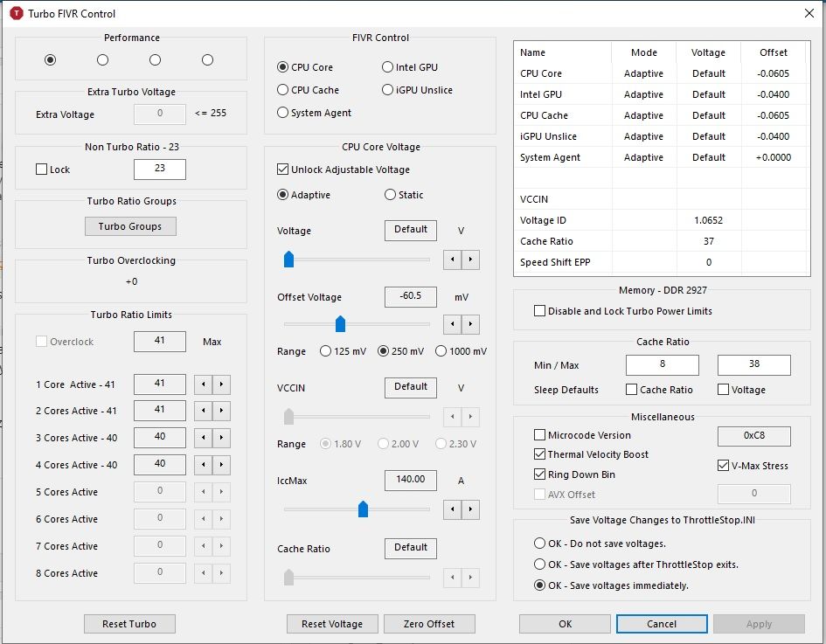Increase Voltage with right arrow
Image resolution: width=826 pixels, height=644 pixels.
470,260
